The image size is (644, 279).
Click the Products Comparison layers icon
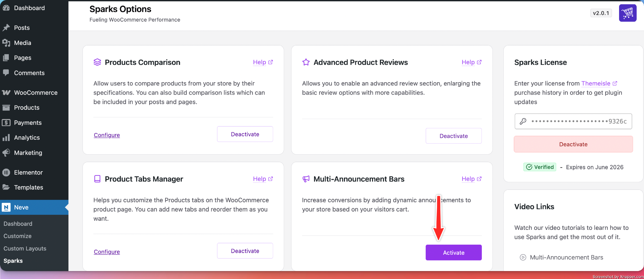click(97, 62)
